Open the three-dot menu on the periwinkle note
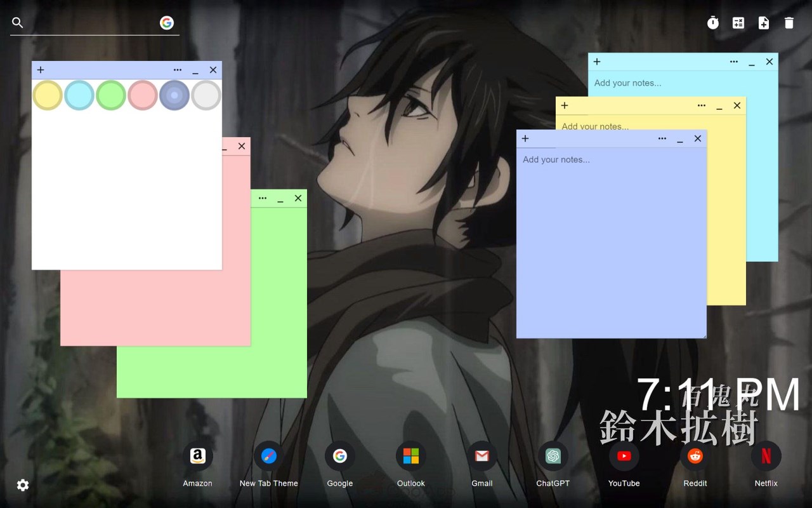 (662, 138)
